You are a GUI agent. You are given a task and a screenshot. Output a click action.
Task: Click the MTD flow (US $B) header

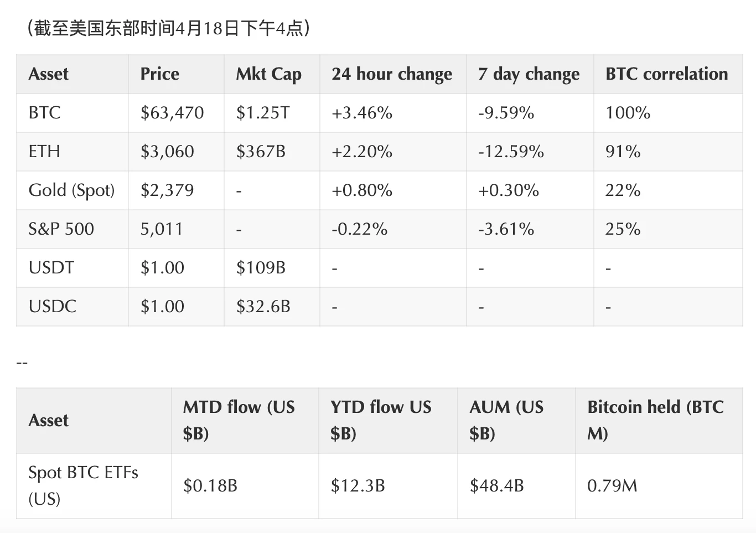[239, 420]
